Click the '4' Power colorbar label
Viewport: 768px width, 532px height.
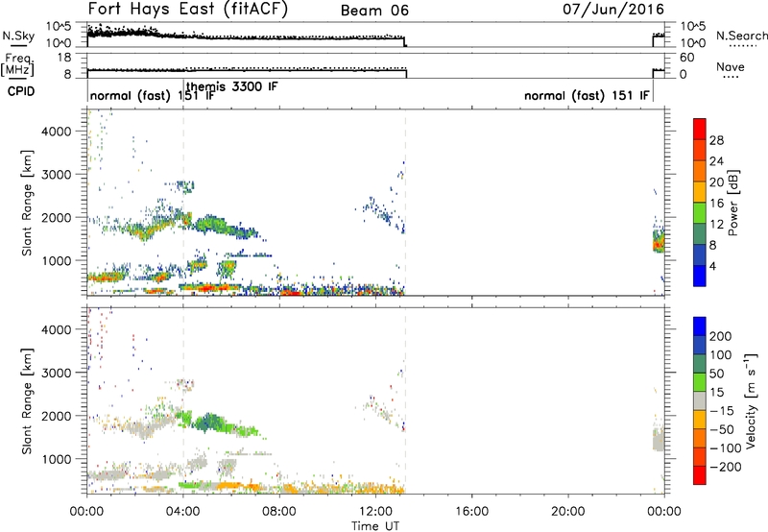[x=712, y=266]
